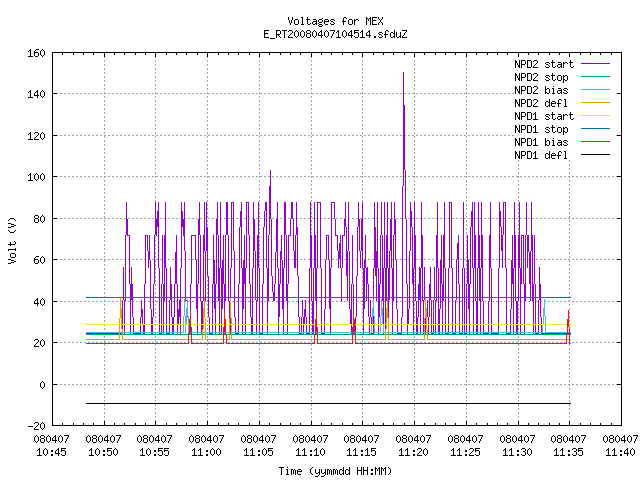Click the 'NPD2 start' legend label
The height and width of the screenshot is (480, 640).
coord(544,64)
